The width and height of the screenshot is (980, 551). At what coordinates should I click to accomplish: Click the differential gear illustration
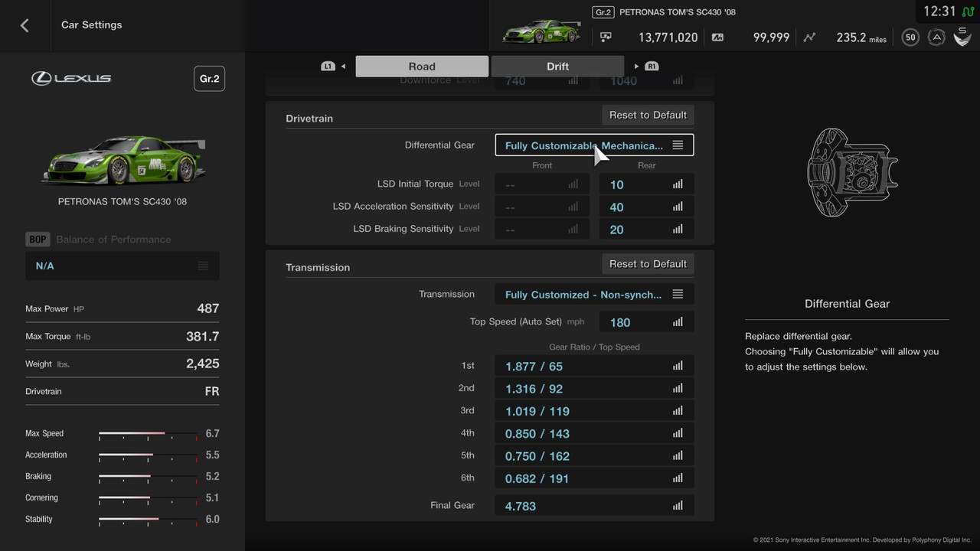point(851,172)
